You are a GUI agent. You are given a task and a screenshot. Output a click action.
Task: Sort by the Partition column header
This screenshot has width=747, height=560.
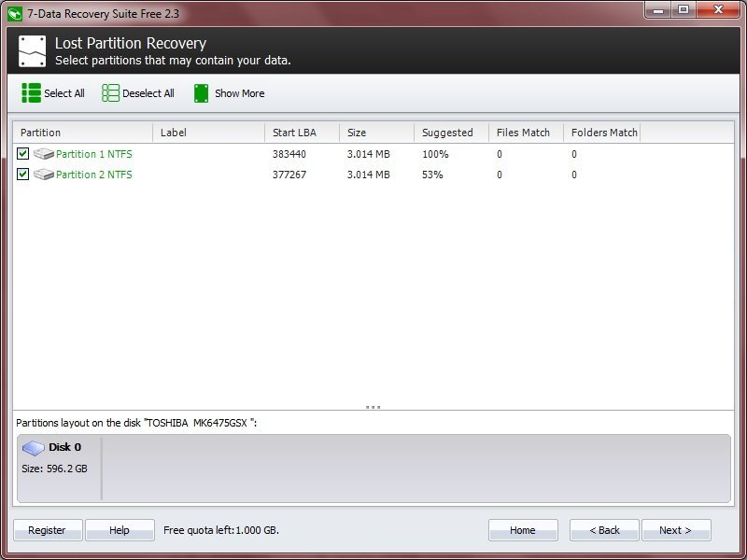pos(39,133)
